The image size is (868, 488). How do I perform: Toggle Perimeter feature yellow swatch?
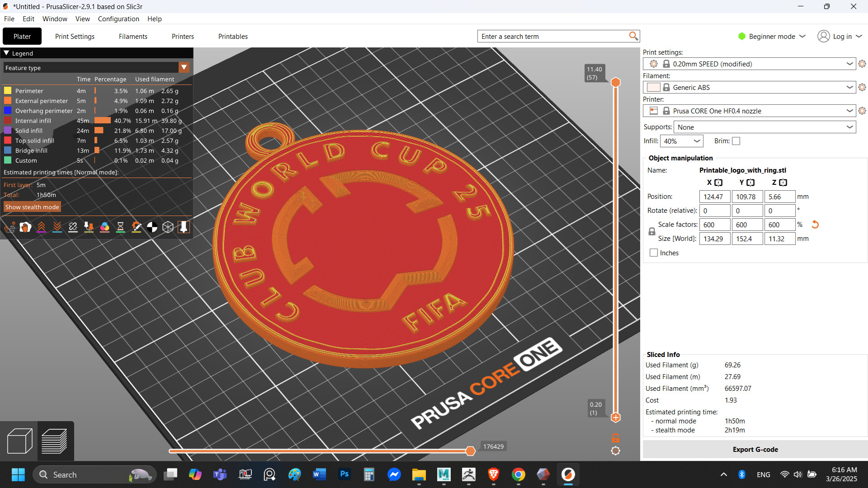[x=8, y=90]
